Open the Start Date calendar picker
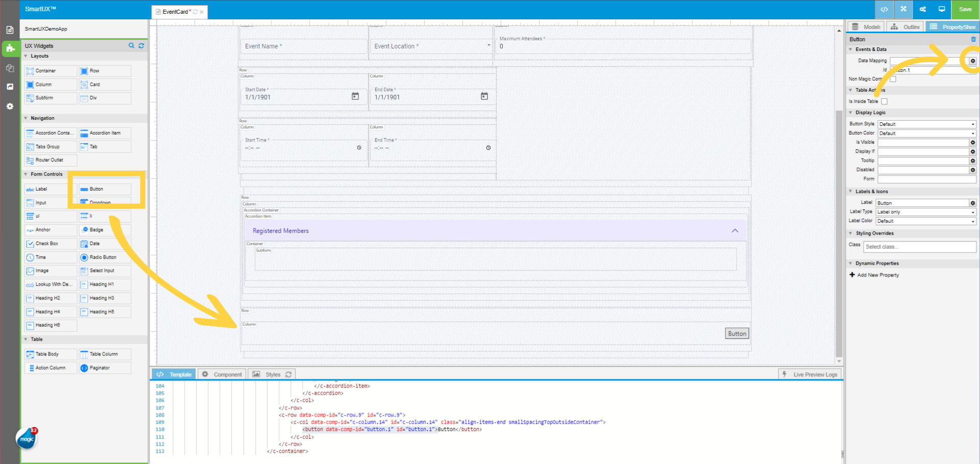This screenshot has height=464, width=980. tap(355, 96)
